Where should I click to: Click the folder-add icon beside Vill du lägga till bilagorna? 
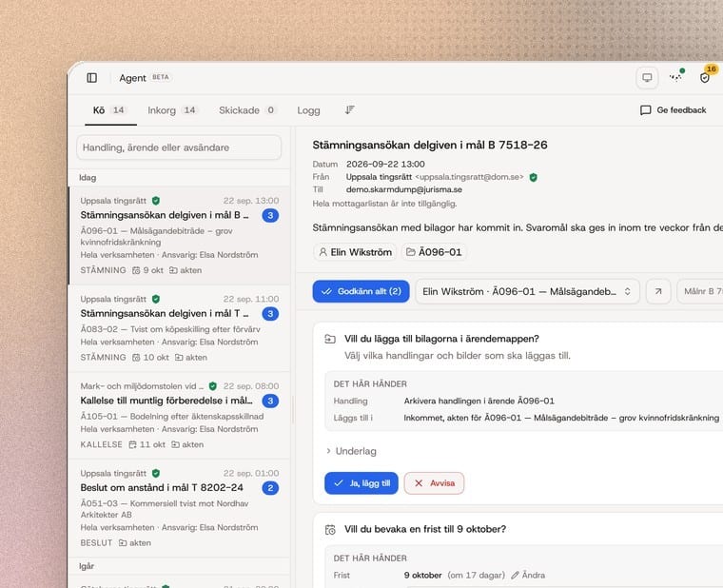(330, 339)
